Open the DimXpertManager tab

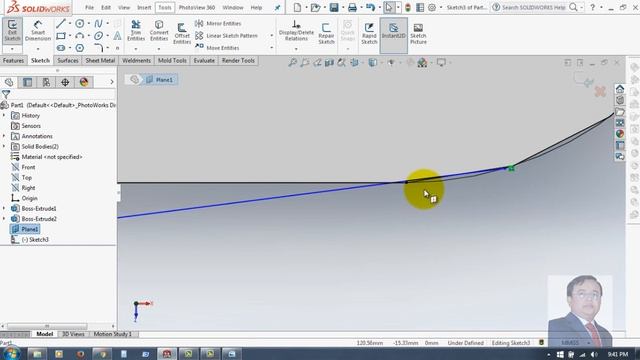point(65,82)
